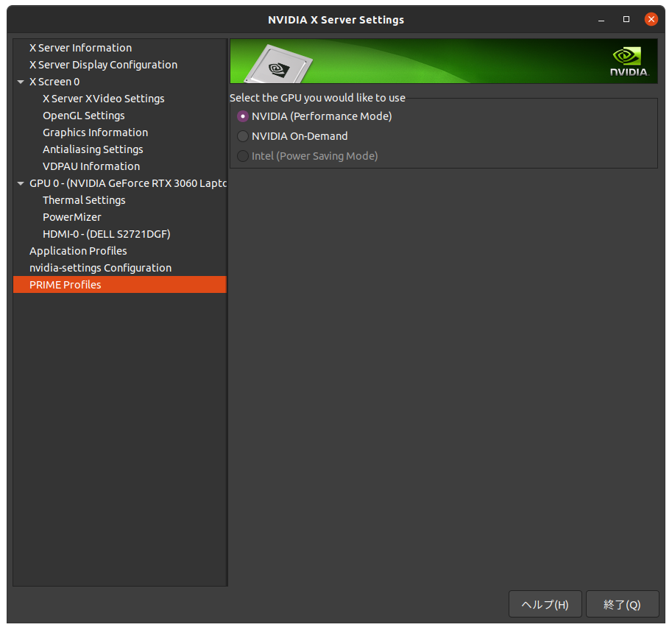The height and width of the screenshot is (630, 672).
Task: Open Antialiasing Settings
Action: tap(93, 149)
